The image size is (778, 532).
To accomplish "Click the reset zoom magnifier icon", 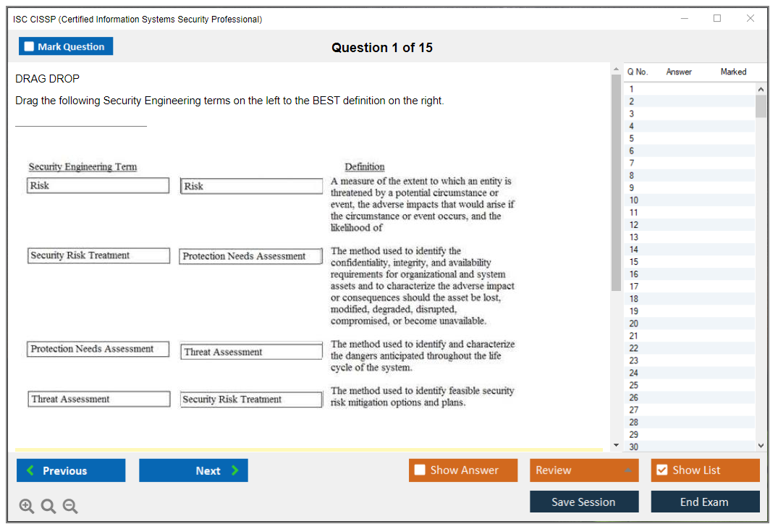I will point(48,507).
